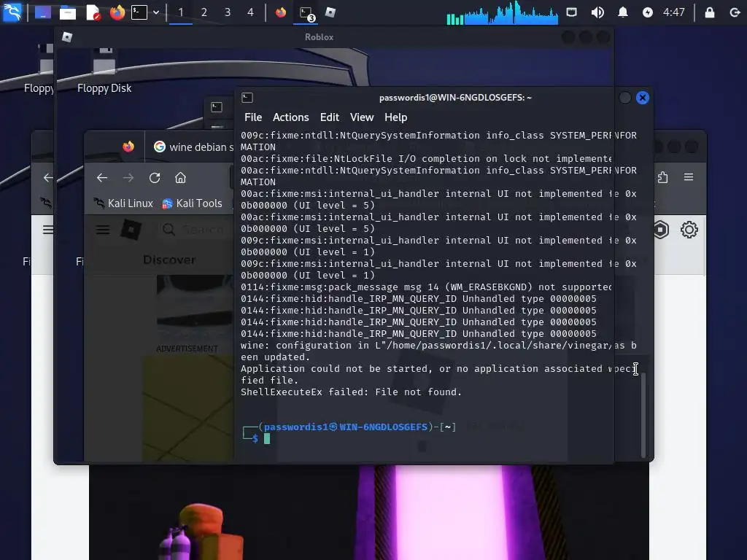
Task: Open the Floppy Disk desktop icon
Action: point(104,71)
